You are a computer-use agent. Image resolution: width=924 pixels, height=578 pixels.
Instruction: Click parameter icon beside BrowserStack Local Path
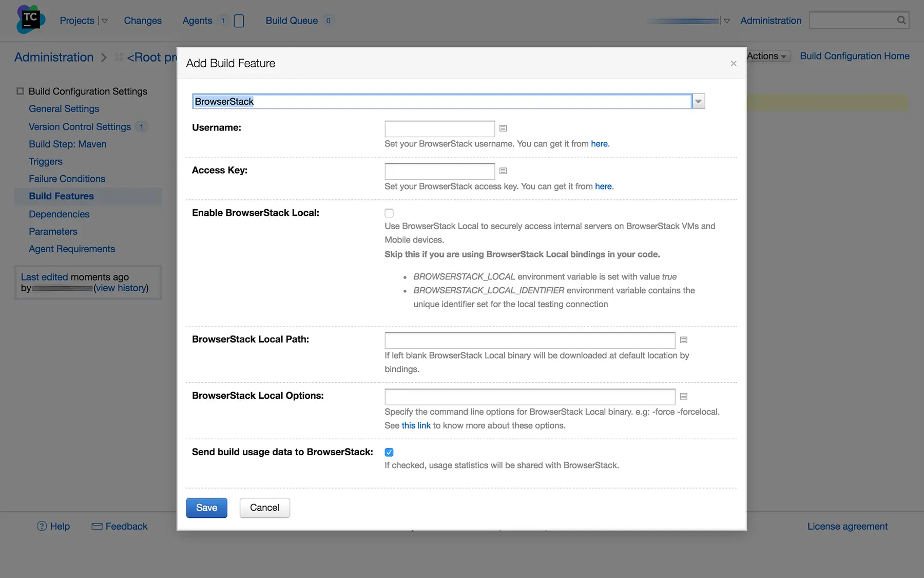click(683, 340)
